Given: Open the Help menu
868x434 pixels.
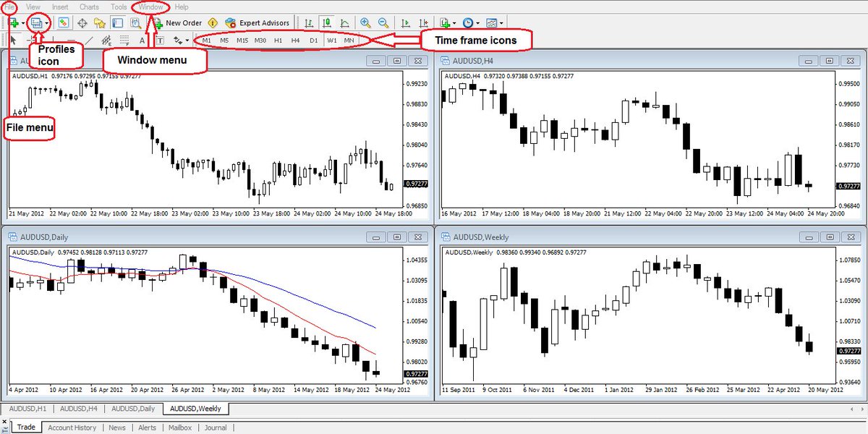Looking at the screenshot, I should coord(182,7).
